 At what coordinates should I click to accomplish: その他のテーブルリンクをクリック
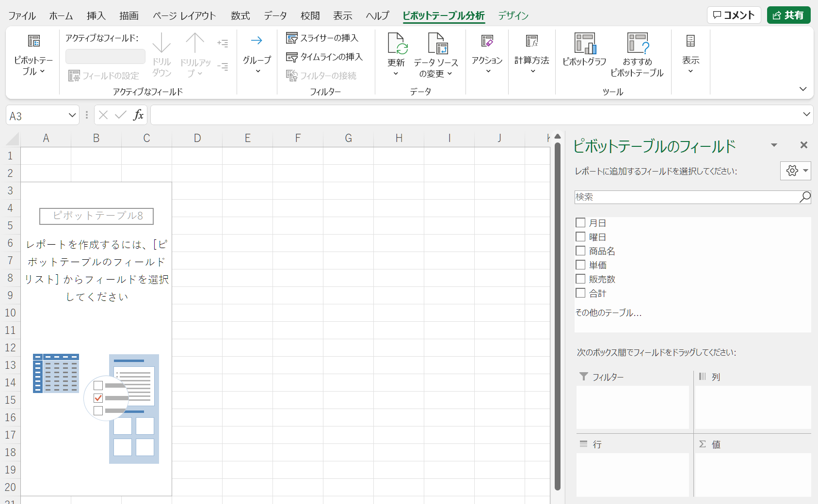click(608, 313)
